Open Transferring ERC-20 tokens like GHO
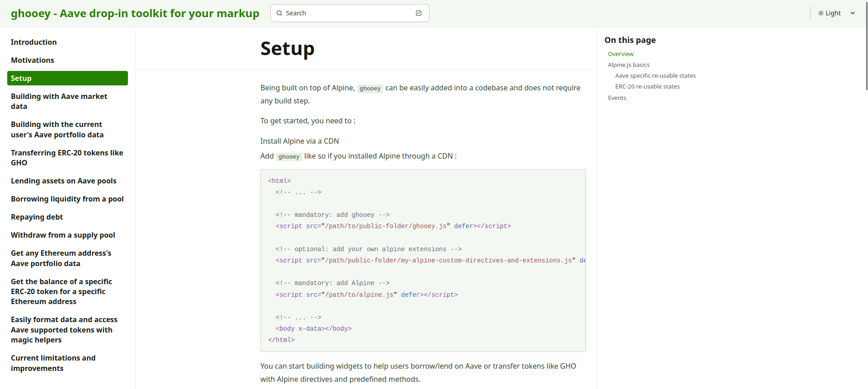 pyautogui.click(x=67, y=158)
